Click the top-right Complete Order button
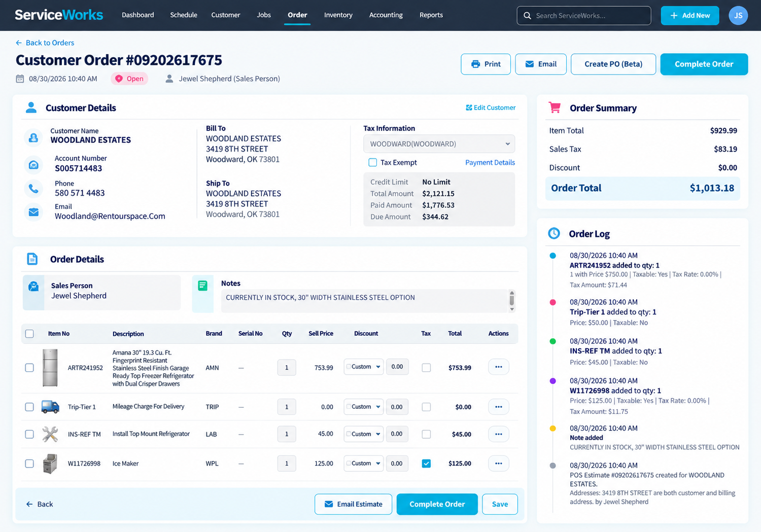This screenshot has height=532, width=761. click(x=704, y=64)
